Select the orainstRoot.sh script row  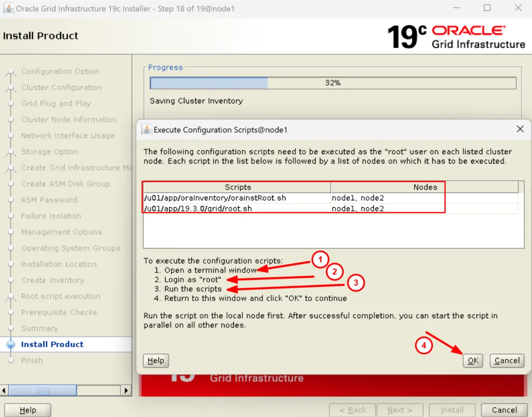(237, 198)
